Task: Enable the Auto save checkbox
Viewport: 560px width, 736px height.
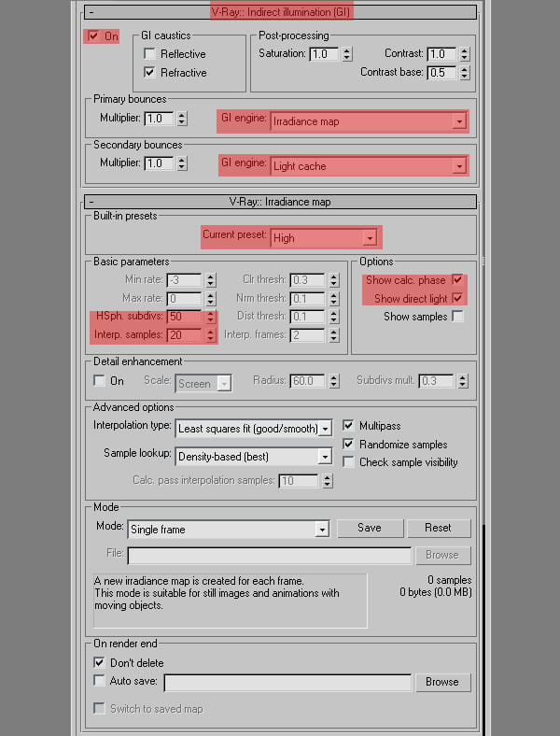Action: (99, 681)
